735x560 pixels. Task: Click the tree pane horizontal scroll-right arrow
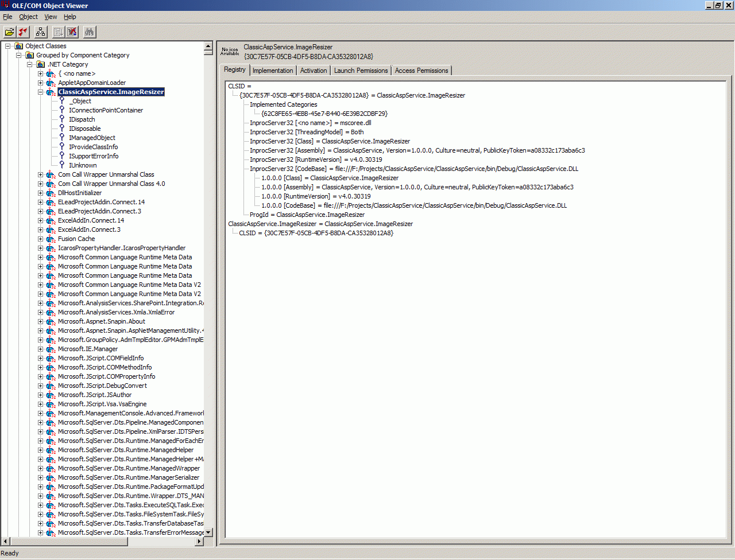pos(200,541)
